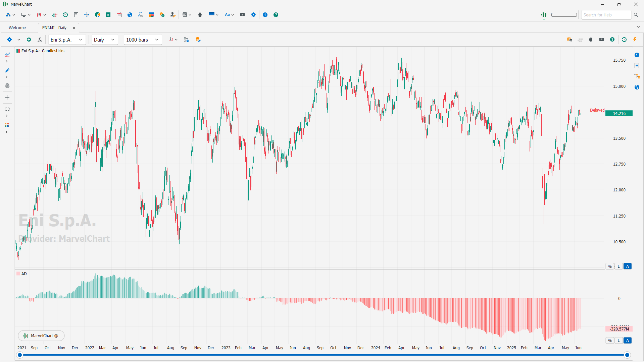Click the crosshair arrows icon in main toolbar
The image size is (644, 362).
pyautogui.click(x=87, y=15)
